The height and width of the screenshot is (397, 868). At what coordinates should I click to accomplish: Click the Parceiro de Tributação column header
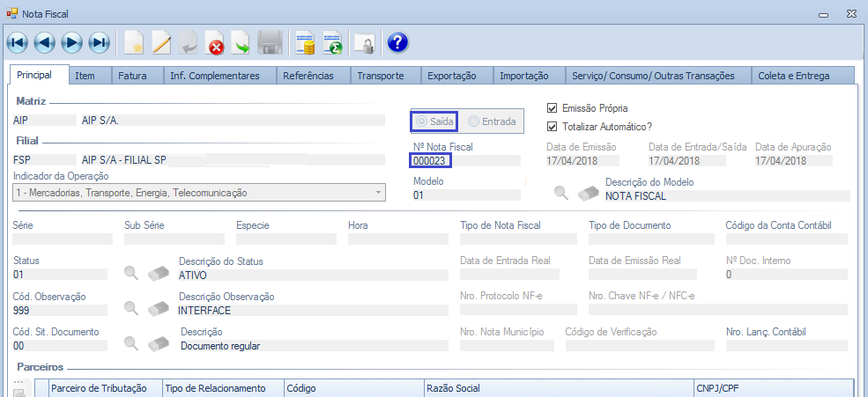tap(106, 388)
